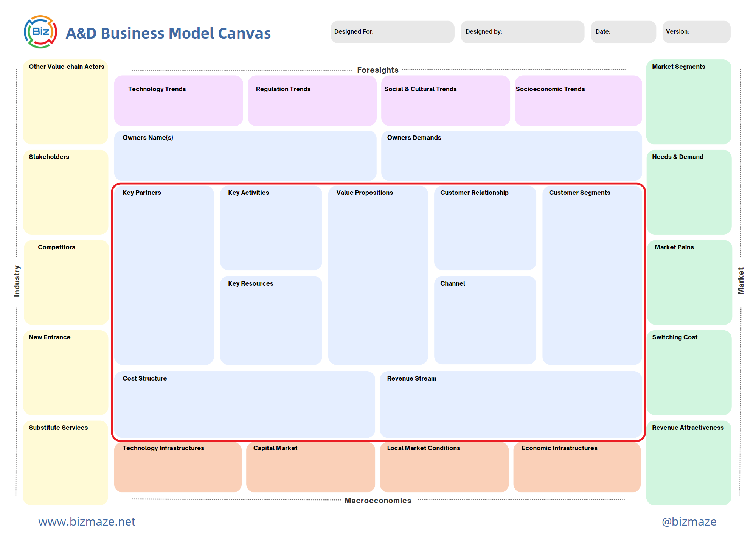Viewport: 756px width, 535px height.
Task: Click the Key Resources section
Action: 270,320
